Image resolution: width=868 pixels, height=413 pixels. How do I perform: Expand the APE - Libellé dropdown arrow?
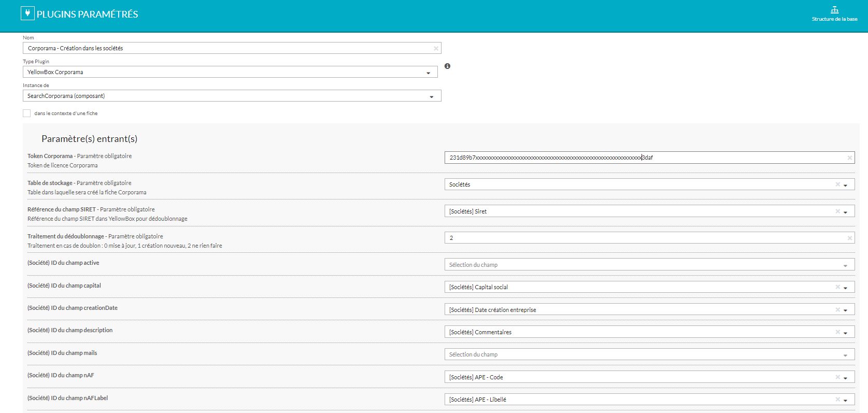coord(845,400)
